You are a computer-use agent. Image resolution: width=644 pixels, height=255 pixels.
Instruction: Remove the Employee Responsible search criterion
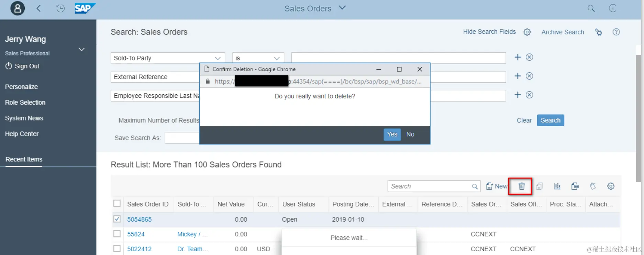530,95
